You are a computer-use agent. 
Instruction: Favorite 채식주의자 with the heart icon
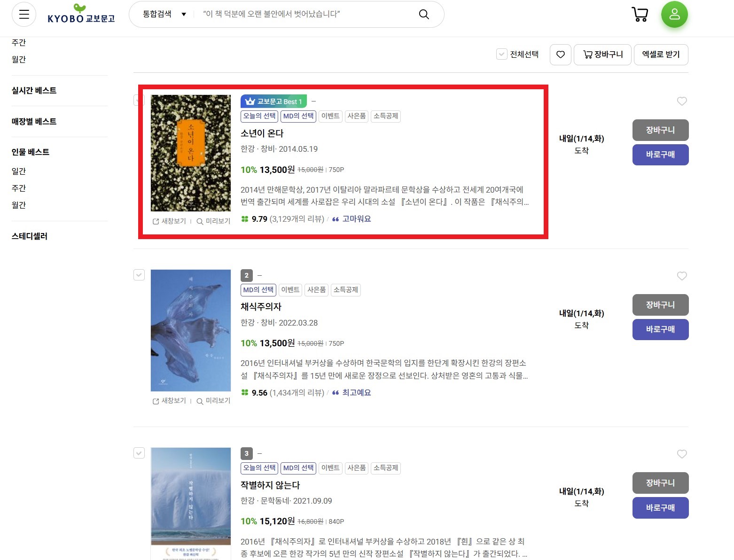[x=682, y=276]
